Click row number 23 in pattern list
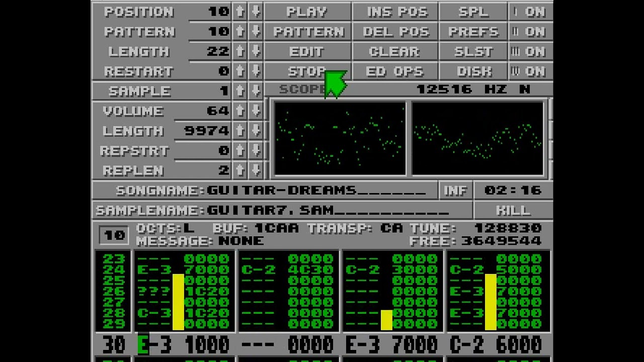 pyautogui.click(x=114, y=259)
